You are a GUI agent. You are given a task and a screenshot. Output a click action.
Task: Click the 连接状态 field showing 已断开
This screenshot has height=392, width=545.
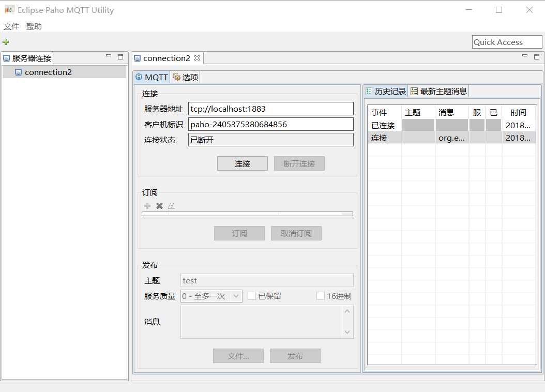pyautogui.click(x=271, y=140)
